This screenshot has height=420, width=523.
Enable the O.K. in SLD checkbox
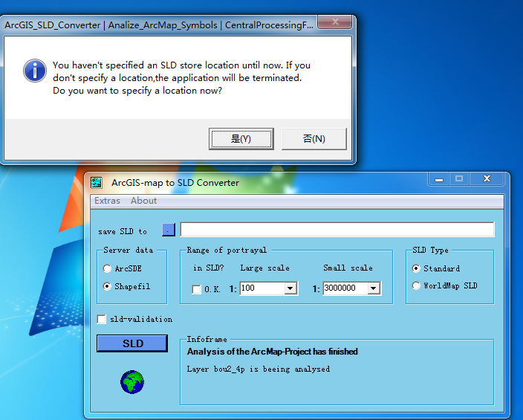[196, 289]
